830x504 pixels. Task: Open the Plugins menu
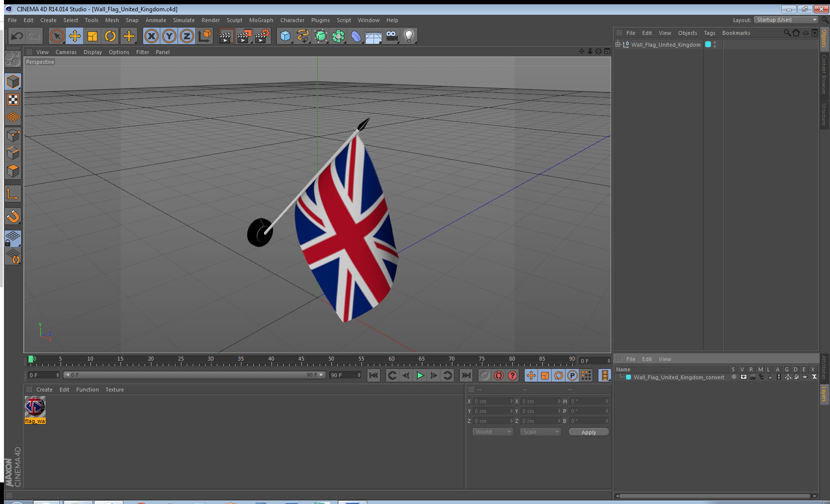click(x=321, y=20)
